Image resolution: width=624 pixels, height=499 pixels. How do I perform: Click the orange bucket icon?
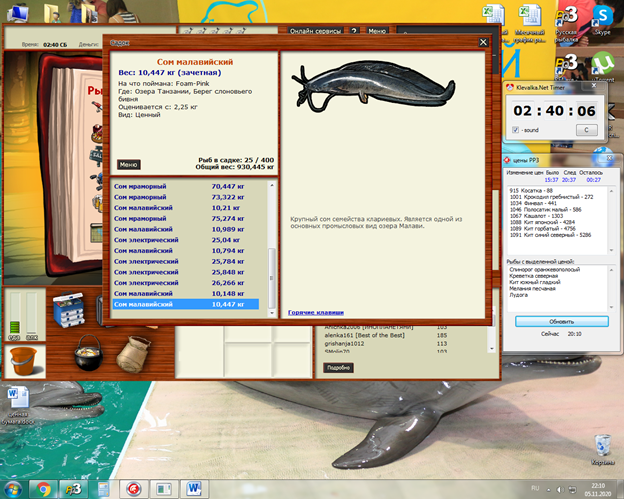click(x=23, y=361)
